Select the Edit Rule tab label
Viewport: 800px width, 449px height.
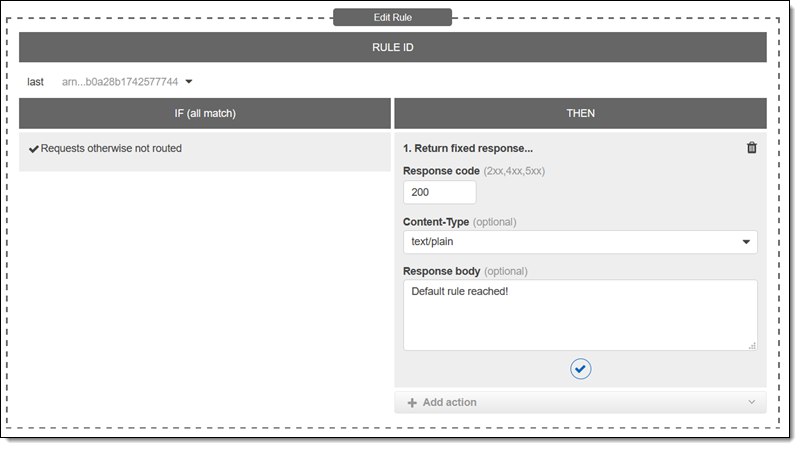tap(392, 17)
